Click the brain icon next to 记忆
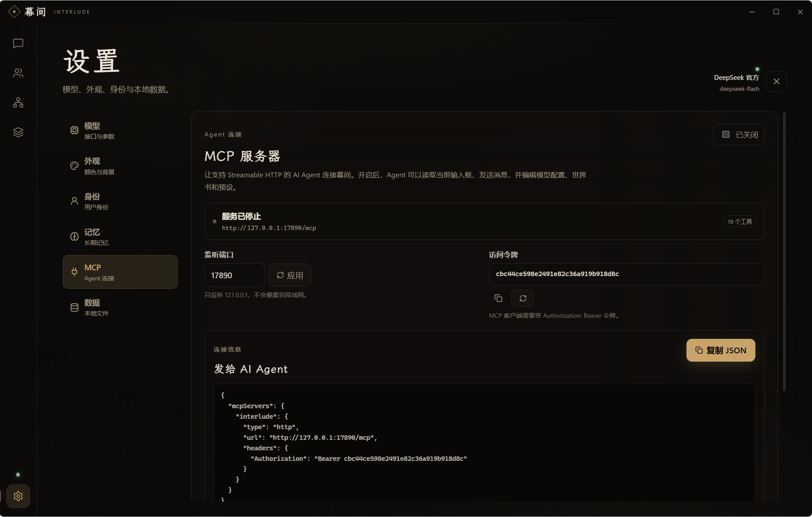The height and width of the screenshot is (517, 812). pos(75,237)
